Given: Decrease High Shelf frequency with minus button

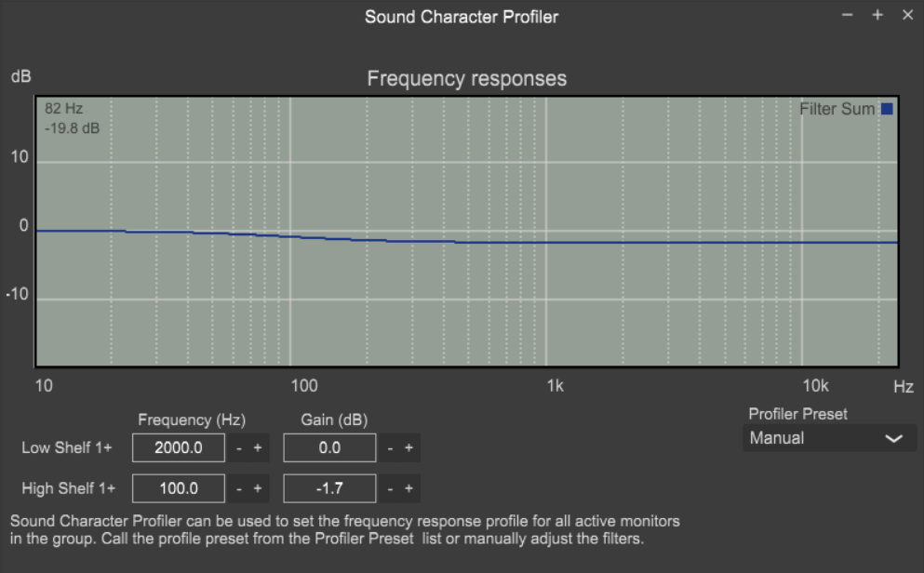Looking at the screenshot, I should pyautogui.click(x=238, y=488).
